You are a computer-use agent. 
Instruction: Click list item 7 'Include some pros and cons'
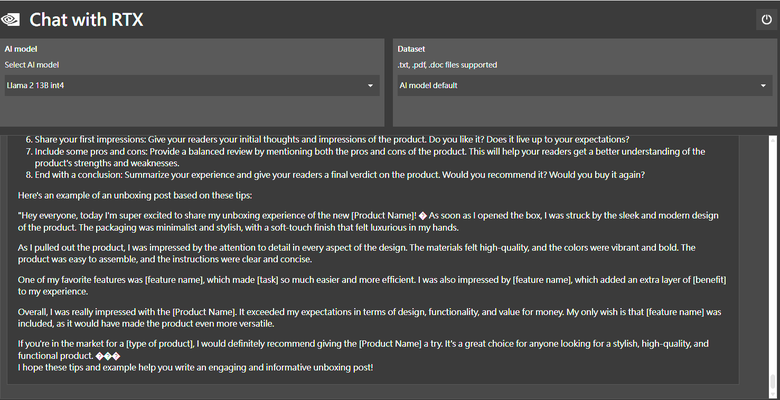365,157
